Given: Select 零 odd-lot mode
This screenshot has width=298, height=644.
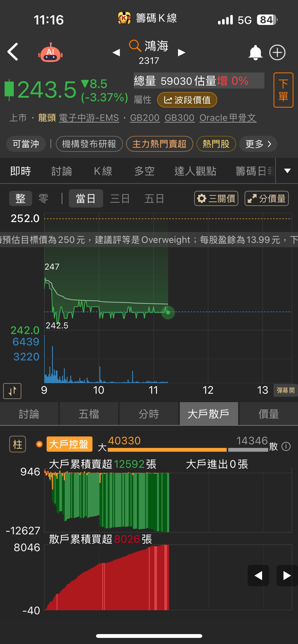Looking at the screenshot, I should pos(43,198).
